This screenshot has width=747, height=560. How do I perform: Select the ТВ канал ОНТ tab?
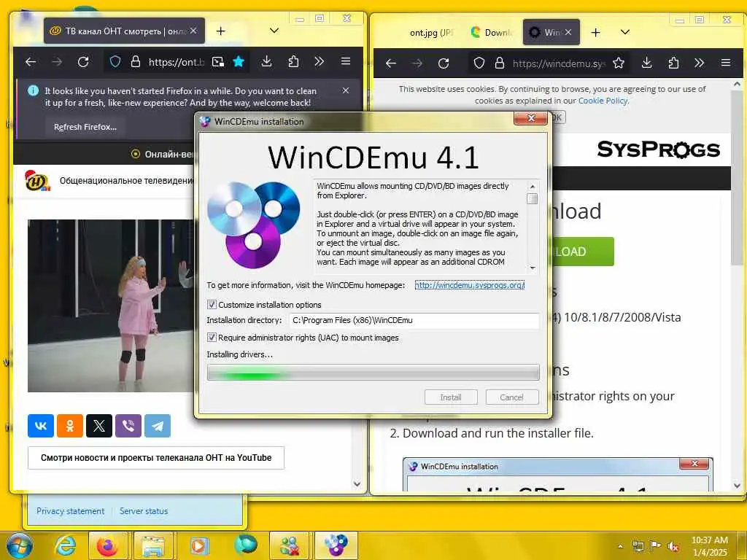(x=124, y=31)
